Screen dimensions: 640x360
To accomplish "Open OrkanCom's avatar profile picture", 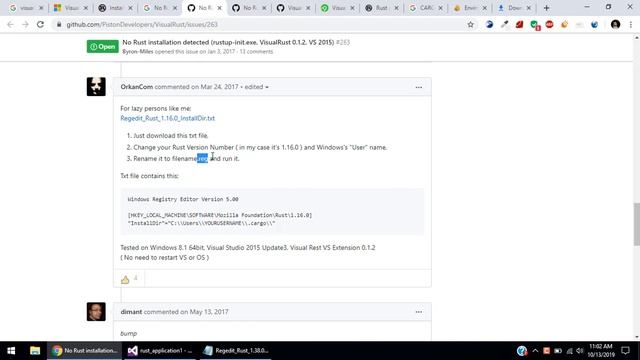I will pos(96,87).
